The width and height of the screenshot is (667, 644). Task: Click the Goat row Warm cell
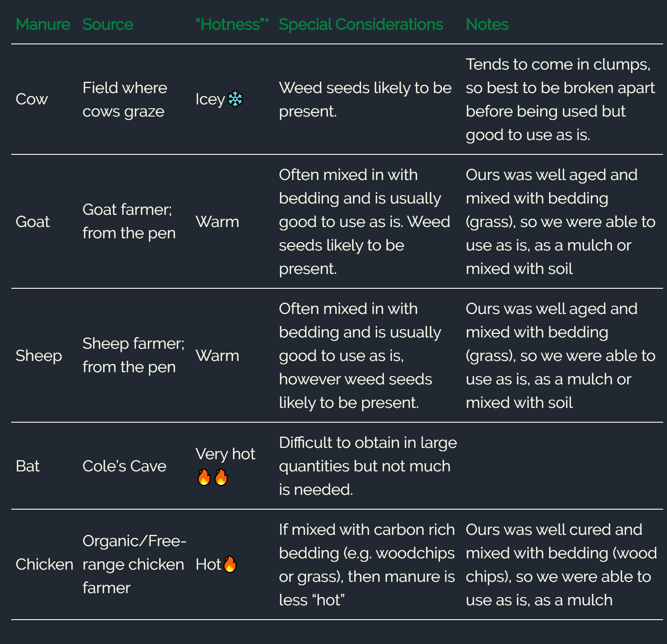pos(217,222)
